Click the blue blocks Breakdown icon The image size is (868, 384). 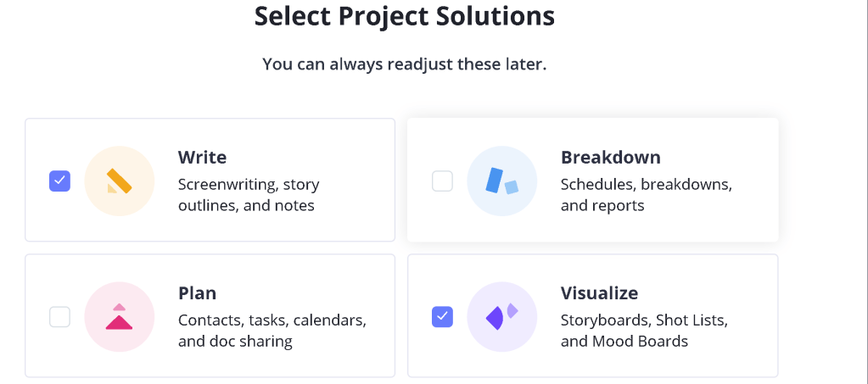pyautogui.click(x=502, y=181)
